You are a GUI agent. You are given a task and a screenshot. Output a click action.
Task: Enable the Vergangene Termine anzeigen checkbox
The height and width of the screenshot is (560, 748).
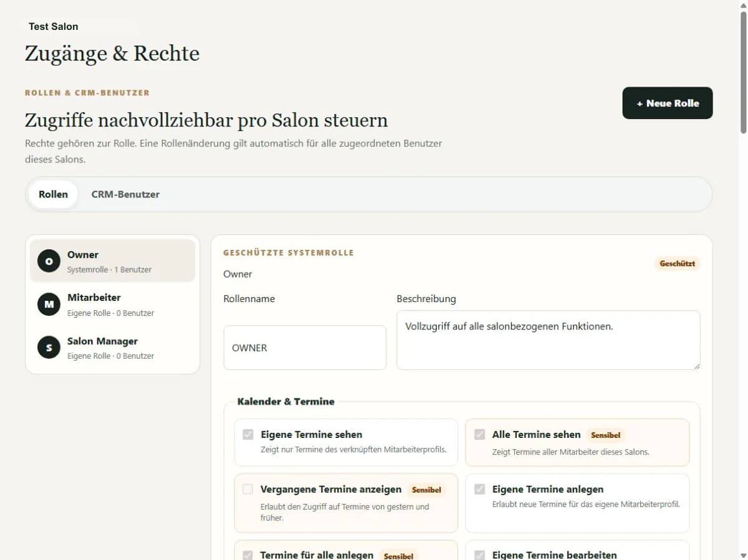click(248, 489)
